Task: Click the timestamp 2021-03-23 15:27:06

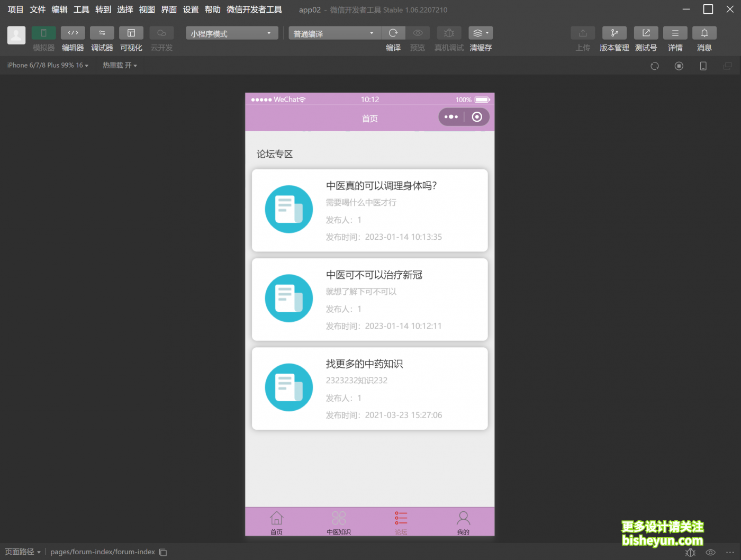Action: (403, 415)
